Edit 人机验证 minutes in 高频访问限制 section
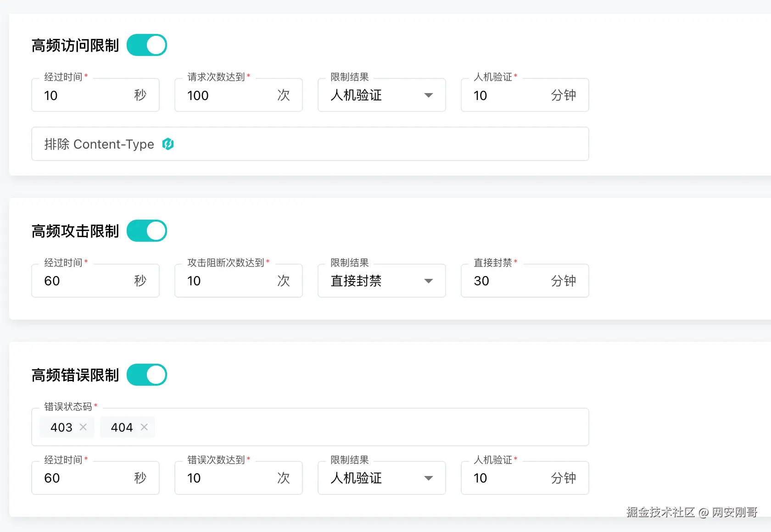This screenshot has height=532, width=771. (509, 95)
